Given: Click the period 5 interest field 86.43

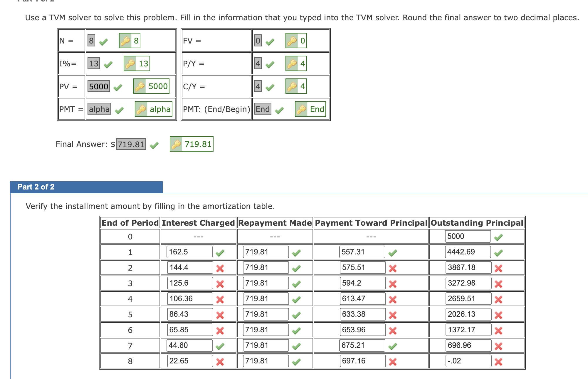Looking at the screenshot, I should (190, 314).
